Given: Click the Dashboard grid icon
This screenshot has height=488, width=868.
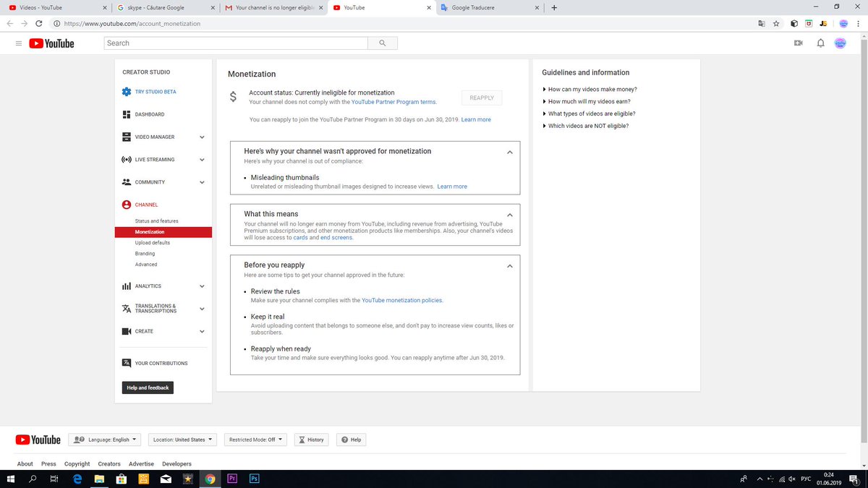Looking at the screenshot, I should pyautogui.click(x=127, y=114).
